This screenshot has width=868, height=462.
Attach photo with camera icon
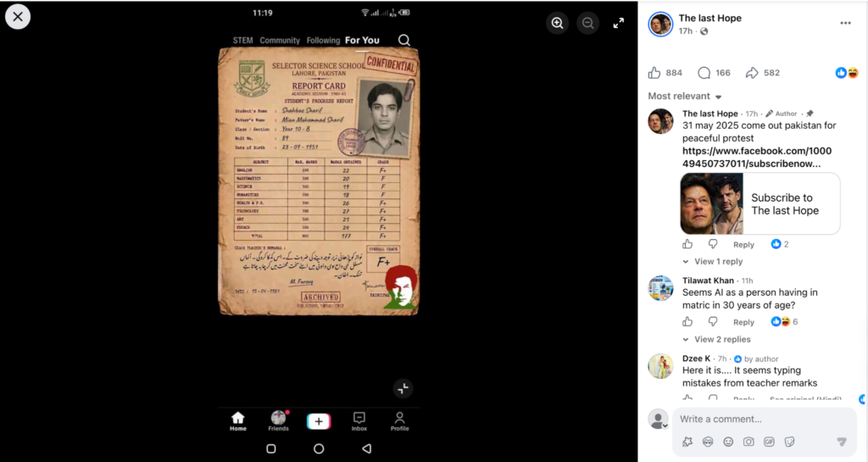[748, 442]
